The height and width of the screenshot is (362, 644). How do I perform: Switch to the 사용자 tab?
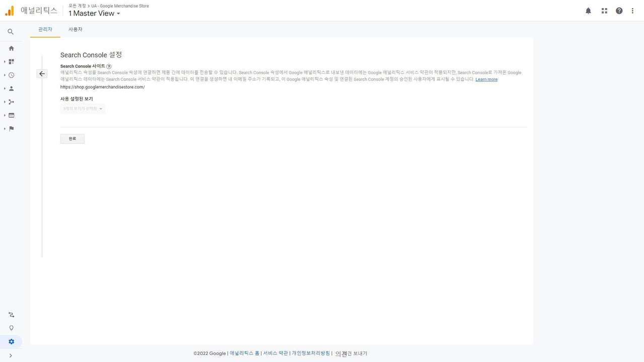pyautogui.click(x=75, y=29)
